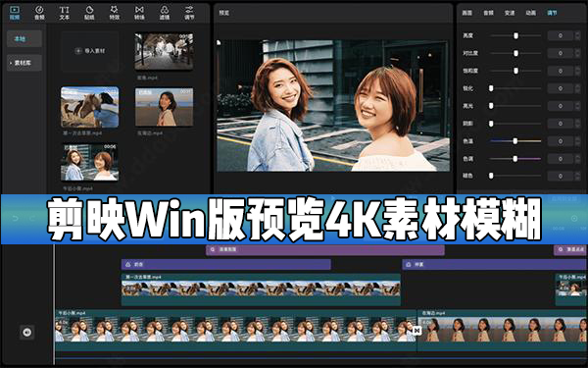Click the 色调 tint slider handle

(x=515, y=158)
